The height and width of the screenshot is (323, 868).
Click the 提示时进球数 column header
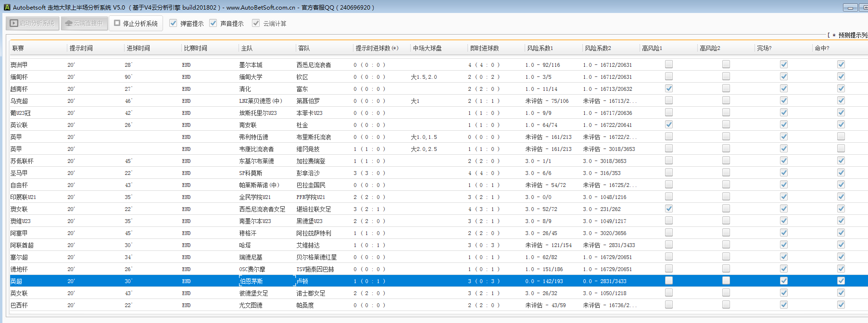[x=377, y=48]
